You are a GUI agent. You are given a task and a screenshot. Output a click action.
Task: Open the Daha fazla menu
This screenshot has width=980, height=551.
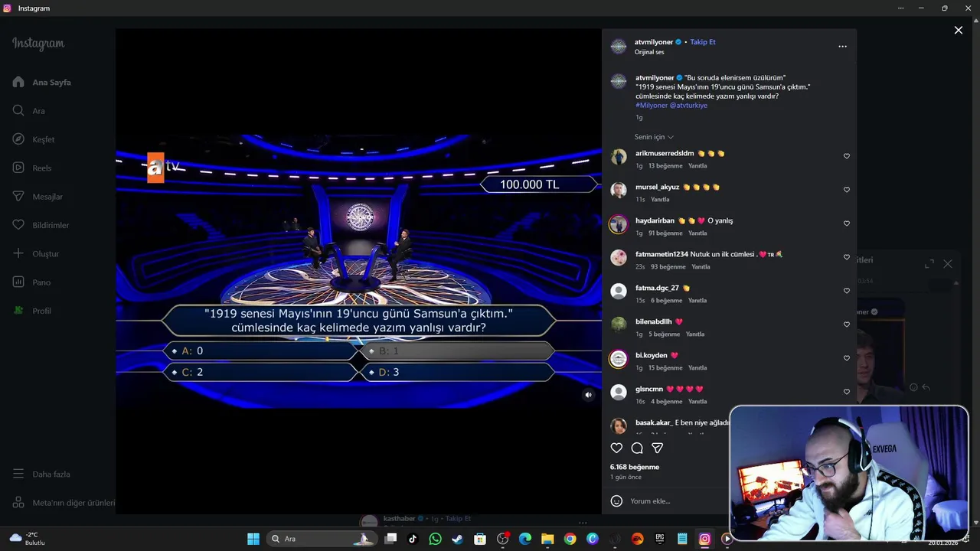coord(41,474)
